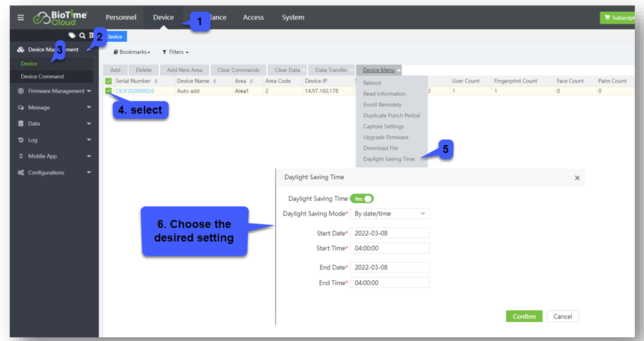Switch to the Personnel tab

[x=120, y=17]
